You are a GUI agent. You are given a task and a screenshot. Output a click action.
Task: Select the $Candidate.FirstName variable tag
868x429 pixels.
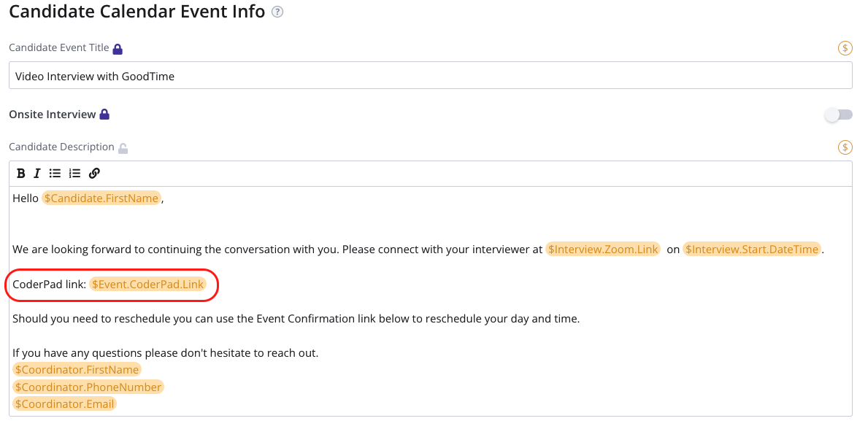pyautogui.click(x=101, y=198)
